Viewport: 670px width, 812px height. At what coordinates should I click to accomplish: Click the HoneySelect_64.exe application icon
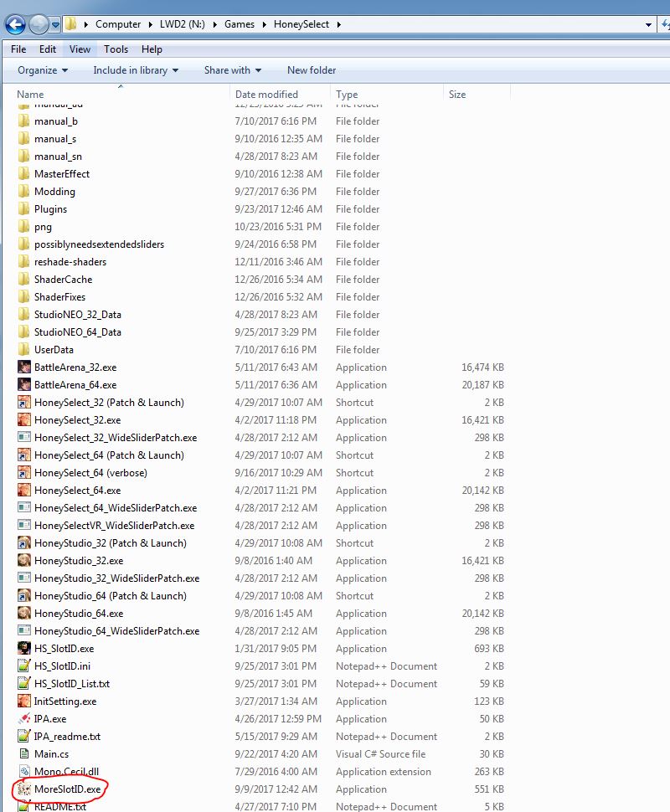[23, 491]
